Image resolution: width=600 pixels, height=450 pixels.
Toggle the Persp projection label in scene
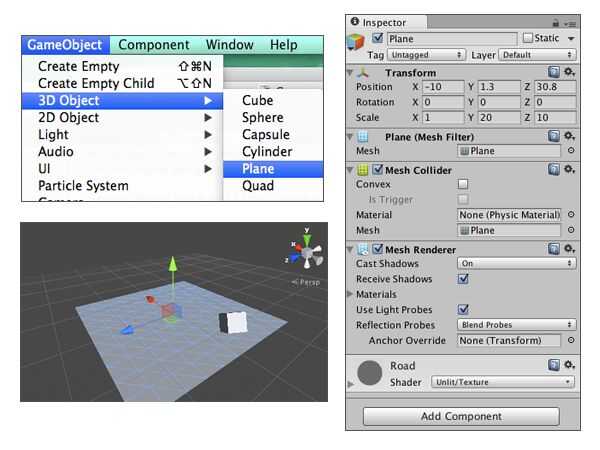click(306, 283)
